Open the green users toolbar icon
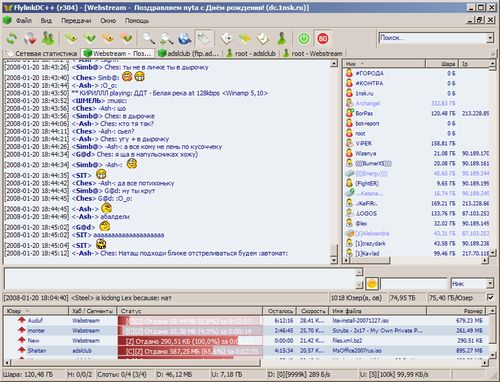The height and width of the screenshot is (382, 500). click(48, 39)
